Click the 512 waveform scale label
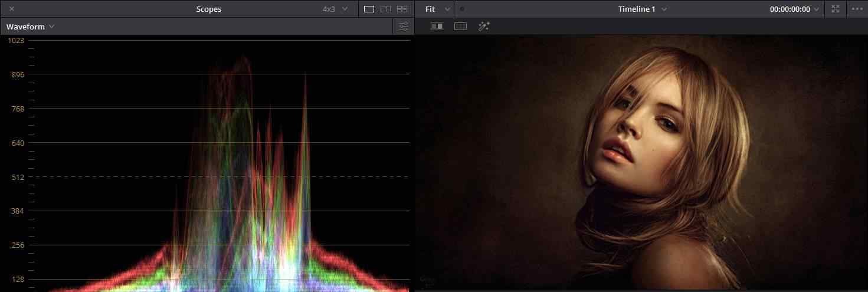The image size is (868, 292). (18, 177)
